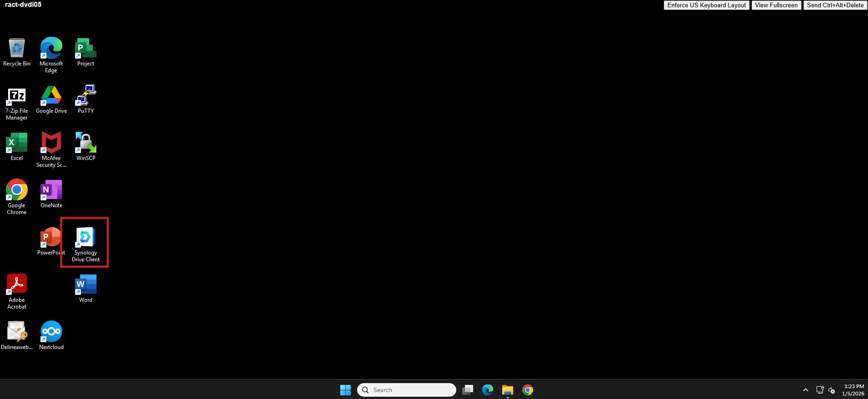Select the PuTTY desktop shortcut
Screen dimensions: 868x399
click(x=86, y=100)
